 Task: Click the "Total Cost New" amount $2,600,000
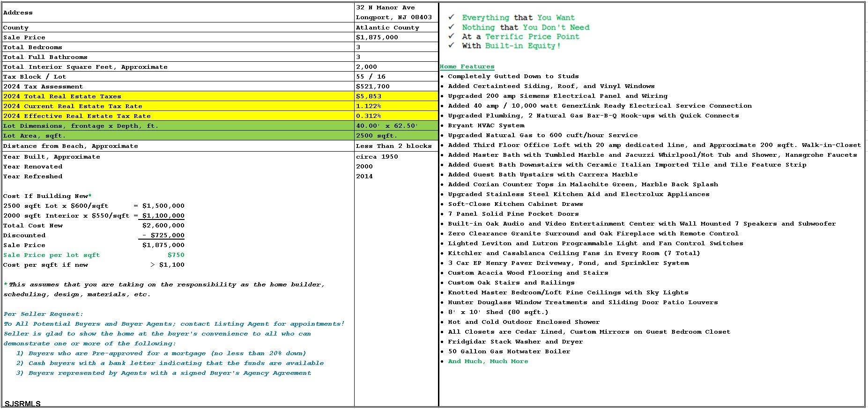[x=163, y=226]
